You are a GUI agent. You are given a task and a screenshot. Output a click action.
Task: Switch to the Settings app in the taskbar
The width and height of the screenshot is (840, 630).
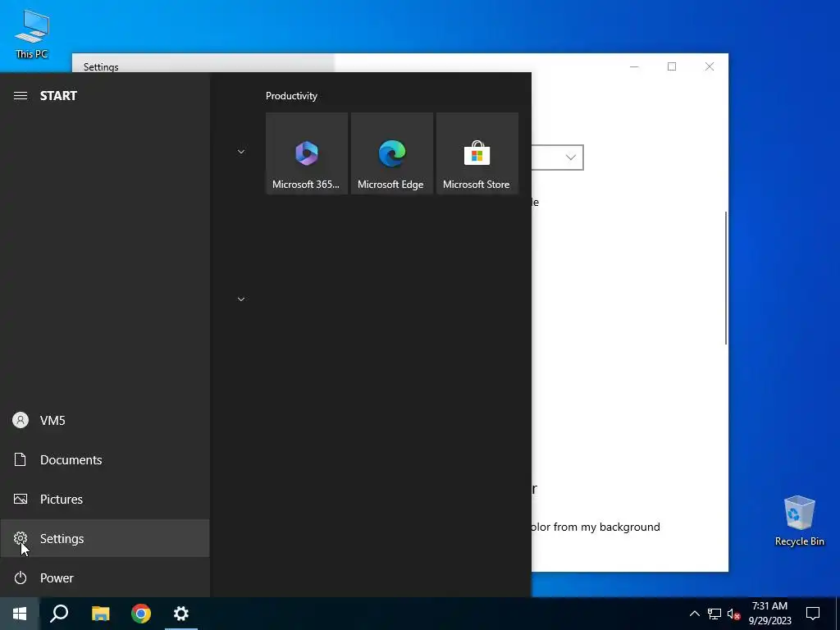pyautogui.click(x=181, y=614)
